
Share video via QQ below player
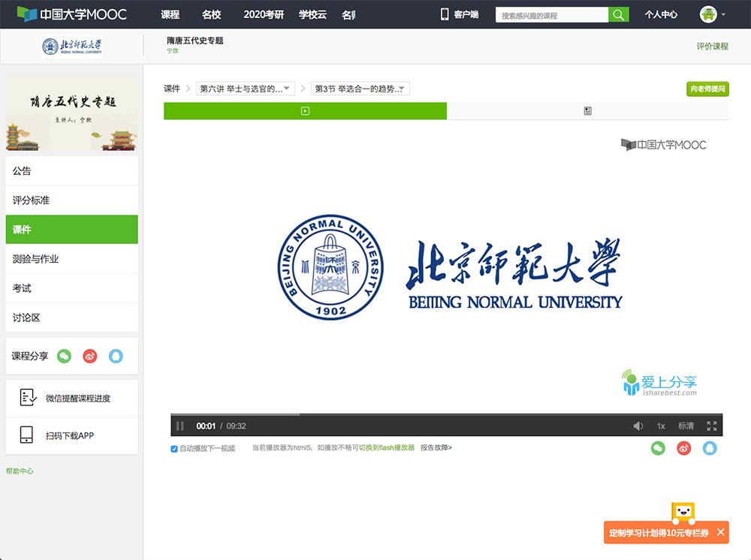click(710, 448)
